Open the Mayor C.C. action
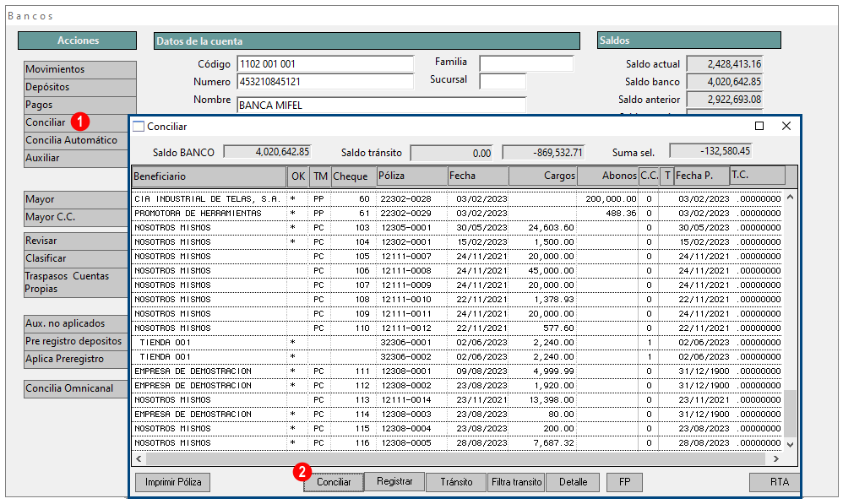 pyautogui.click(x=76, y=217)
